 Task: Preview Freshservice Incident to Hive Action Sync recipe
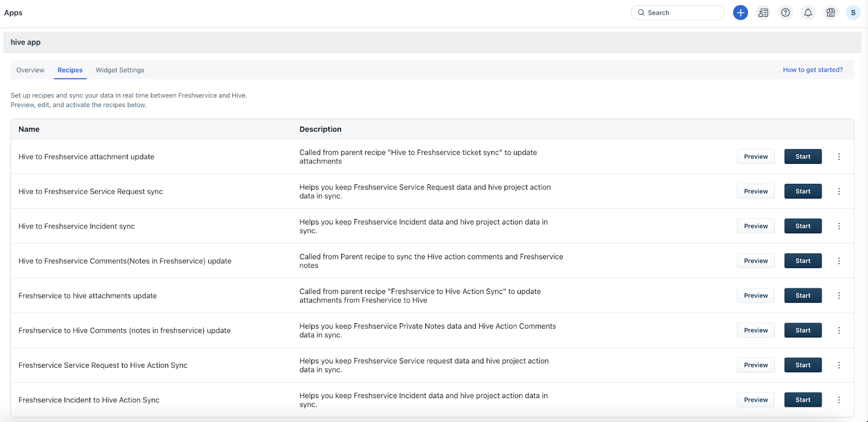point(756,400)
